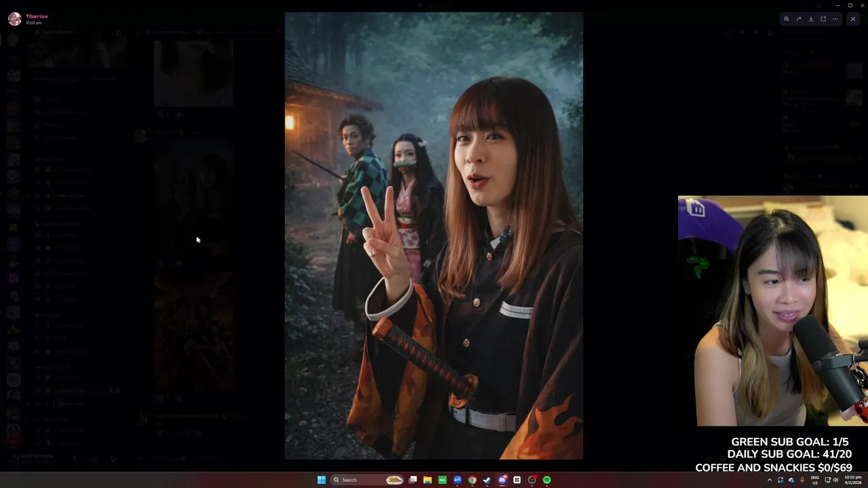
Task: Open Google Chrome from taskbar
Action: pos(472,480)
